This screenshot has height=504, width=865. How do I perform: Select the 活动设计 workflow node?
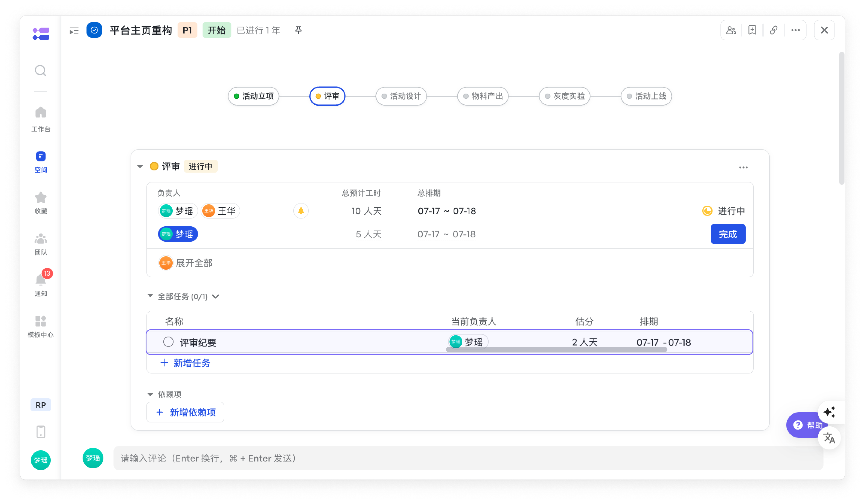click(x=401, y=96)
